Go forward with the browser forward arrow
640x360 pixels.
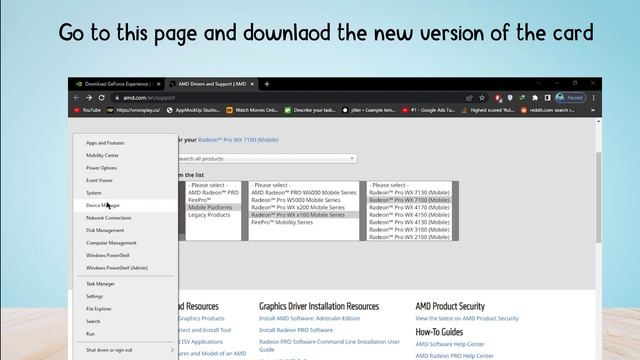tap(89, 98)
